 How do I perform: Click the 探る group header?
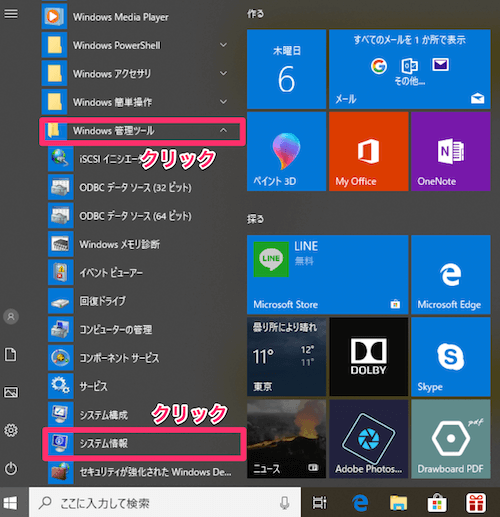(255, 219)
